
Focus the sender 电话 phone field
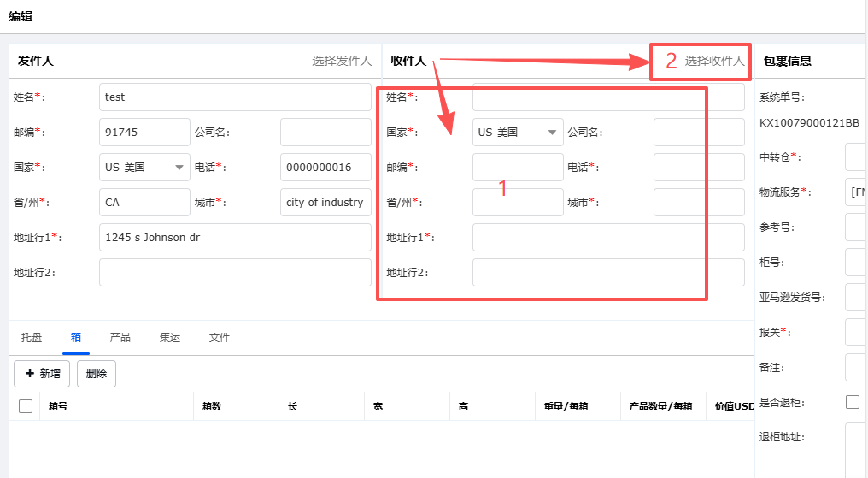[325, 168]
